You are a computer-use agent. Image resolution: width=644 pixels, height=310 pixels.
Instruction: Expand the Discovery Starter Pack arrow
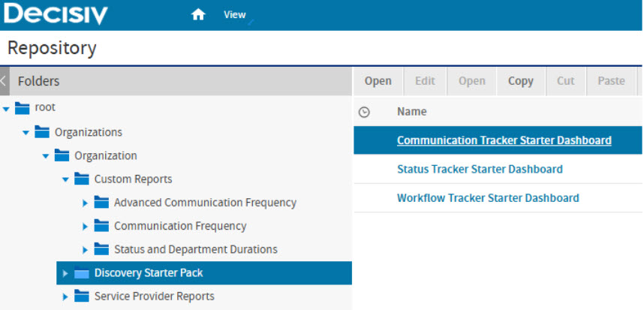(x=65, y=273)
